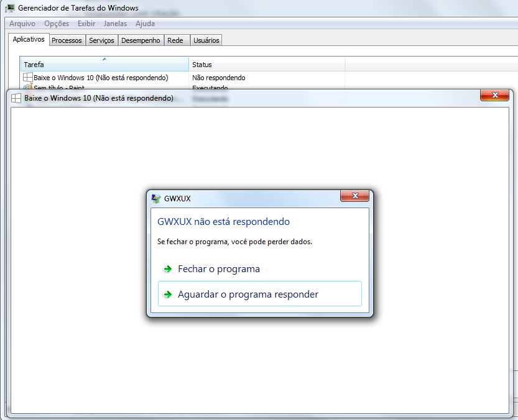Open the Ajuda menu
Viewport: 518px width, 420px height.
(x=145, y=24)
